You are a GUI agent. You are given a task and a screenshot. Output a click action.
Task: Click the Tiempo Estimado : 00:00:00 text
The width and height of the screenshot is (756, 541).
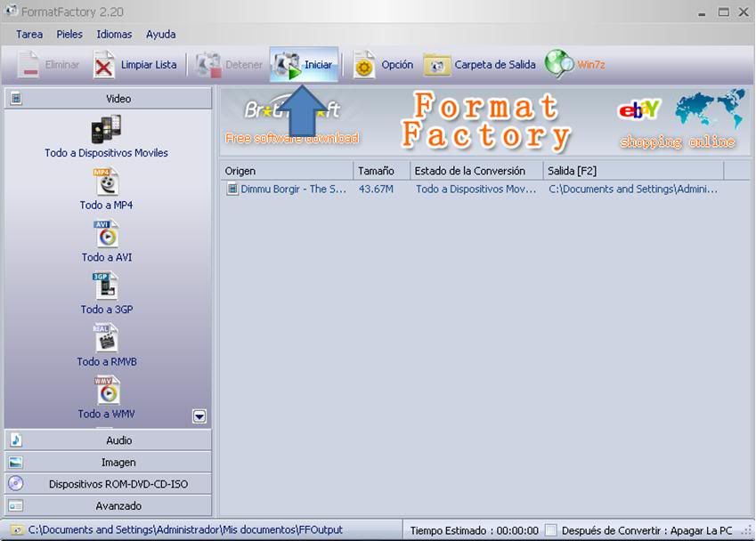pyautogui.click(x=474, y=530)
